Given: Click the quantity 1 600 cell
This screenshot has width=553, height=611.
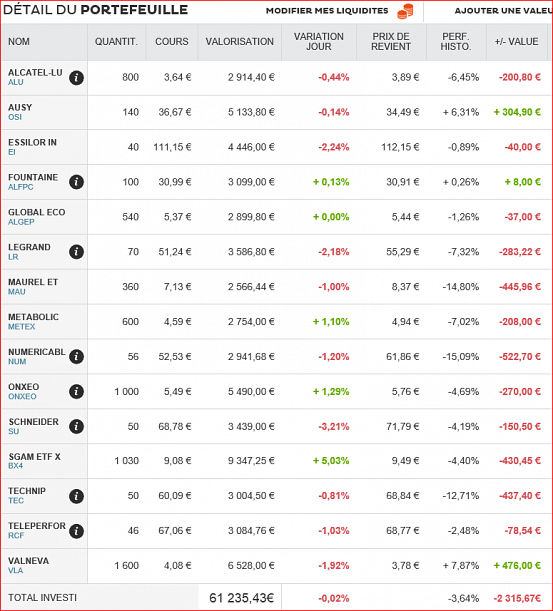Looking at the screenshot, I should pyautogui.click(x=126, y=565).
